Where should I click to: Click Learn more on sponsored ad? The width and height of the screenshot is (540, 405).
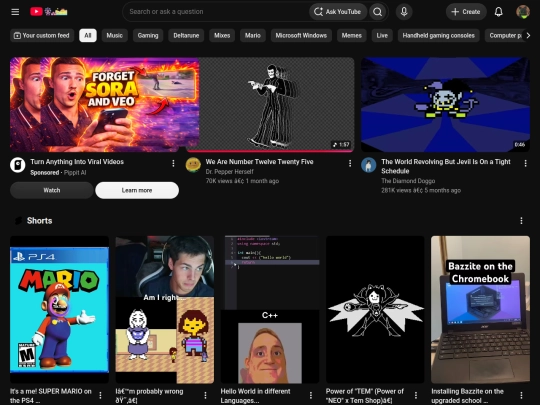tap(137, 190)
